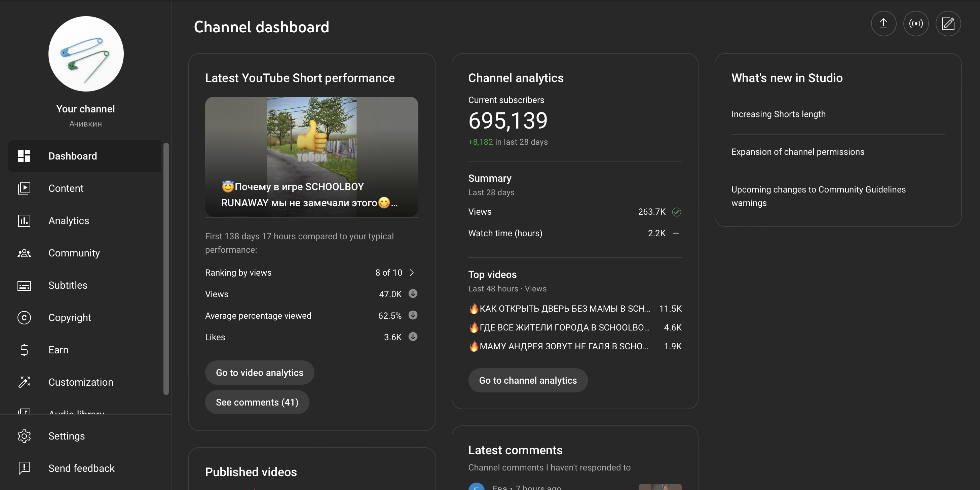Open Dashboard in the sidebar menu
Screen dimensions: 980x490
point(84,156)
